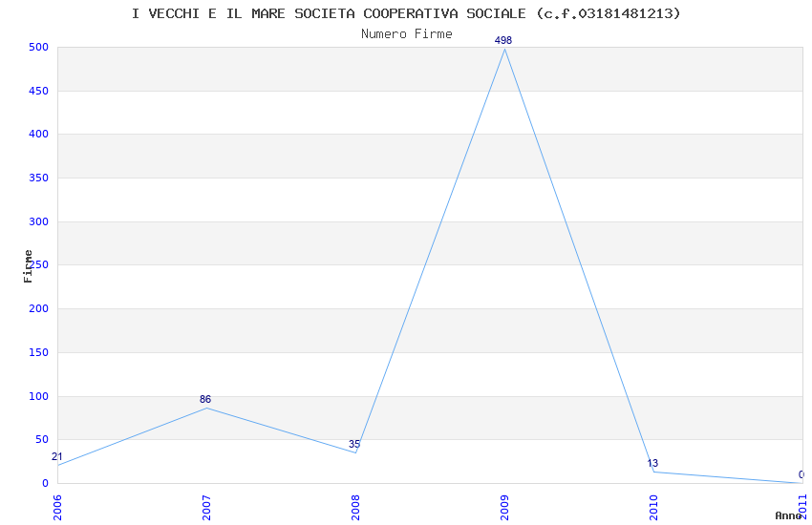Click the y-axis value 50
Screen dimensions: 812x525
point(42,440)
